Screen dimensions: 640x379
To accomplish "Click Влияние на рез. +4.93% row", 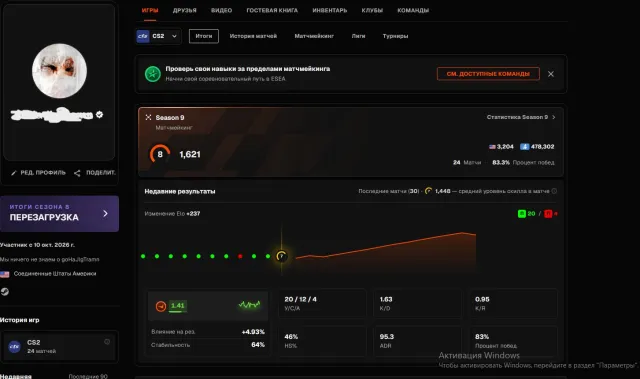I will [208, 332].
